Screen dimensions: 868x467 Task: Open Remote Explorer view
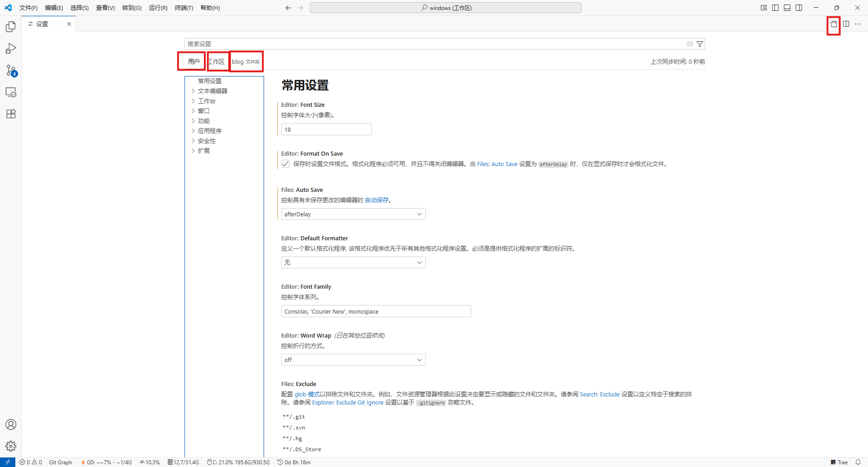pos(11,92)
